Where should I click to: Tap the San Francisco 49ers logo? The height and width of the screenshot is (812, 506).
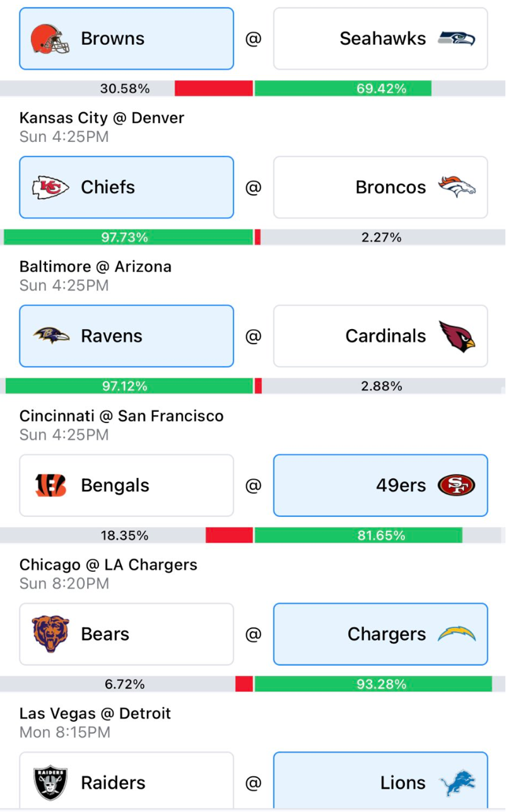point(457,485)
